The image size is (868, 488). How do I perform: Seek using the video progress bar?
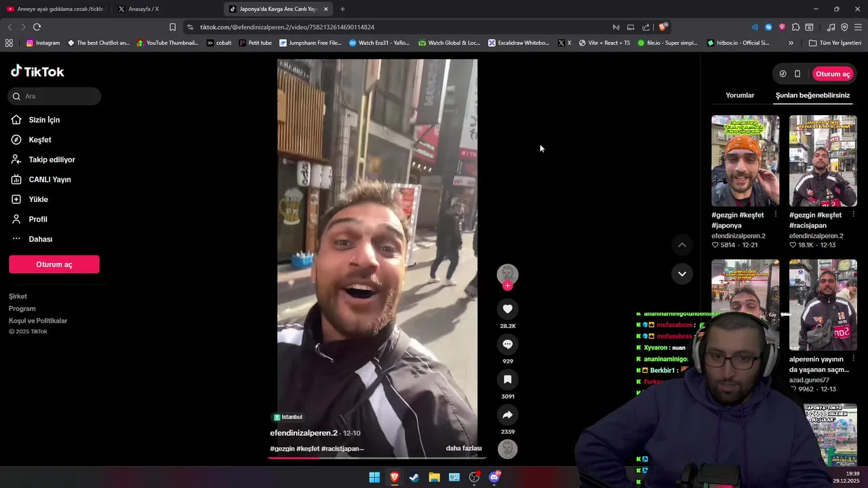click(x=377, y=458)
